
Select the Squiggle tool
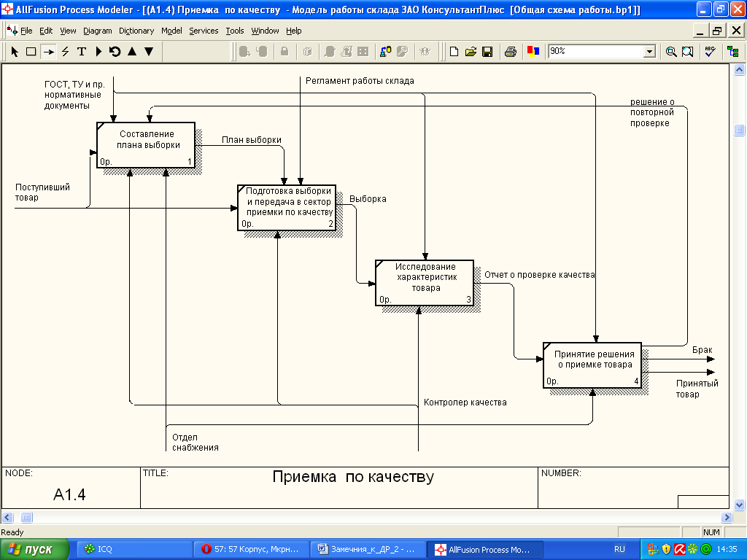65,52
